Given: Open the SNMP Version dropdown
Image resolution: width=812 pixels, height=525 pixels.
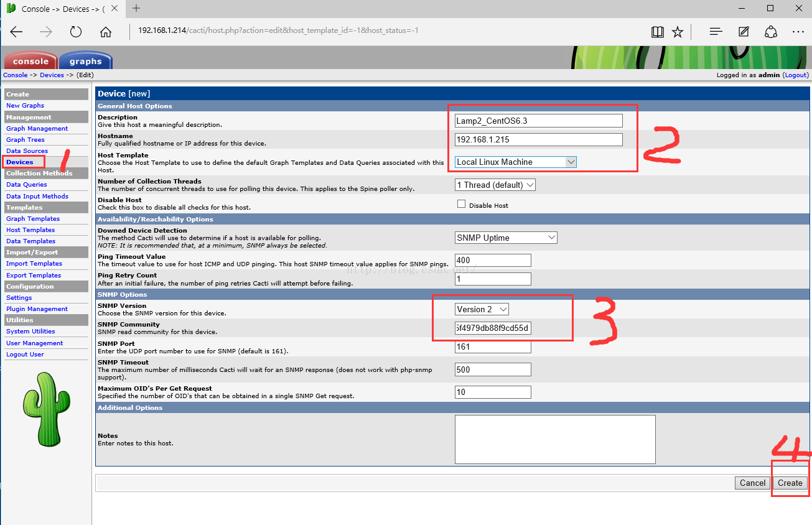Looking at the screenshot, I should pos(482,309).
